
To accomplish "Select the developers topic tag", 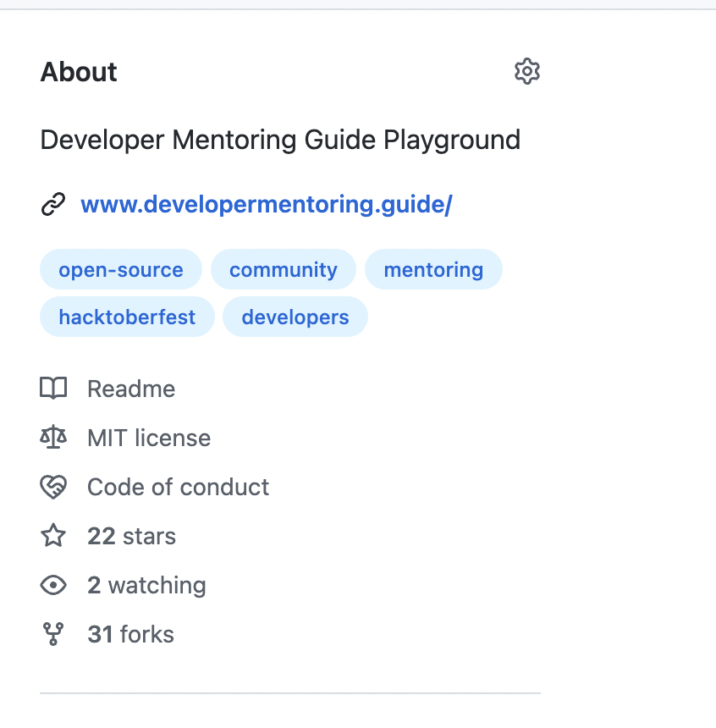I will coord(295,317).
